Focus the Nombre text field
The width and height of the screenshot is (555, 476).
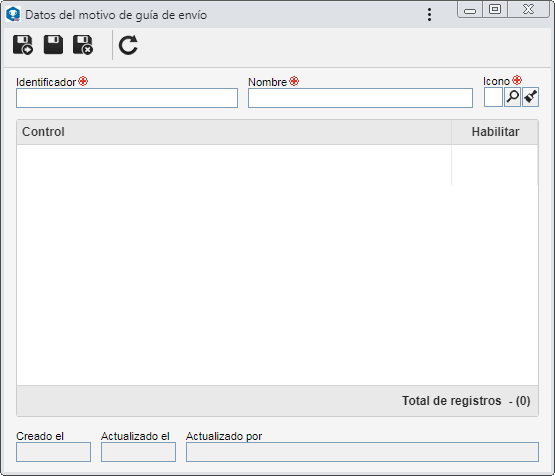pos(360,98)
